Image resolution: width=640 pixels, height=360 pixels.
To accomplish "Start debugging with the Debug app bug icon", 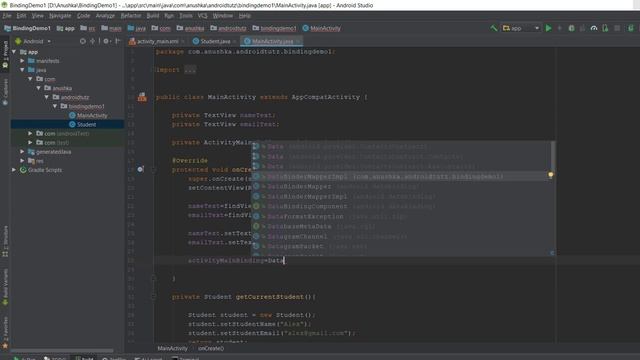I will point(571,28).
